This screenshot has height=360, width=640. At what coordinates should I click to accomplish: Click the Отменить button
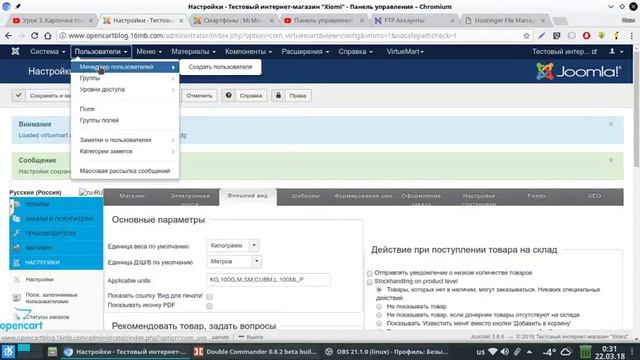[199, 96]
